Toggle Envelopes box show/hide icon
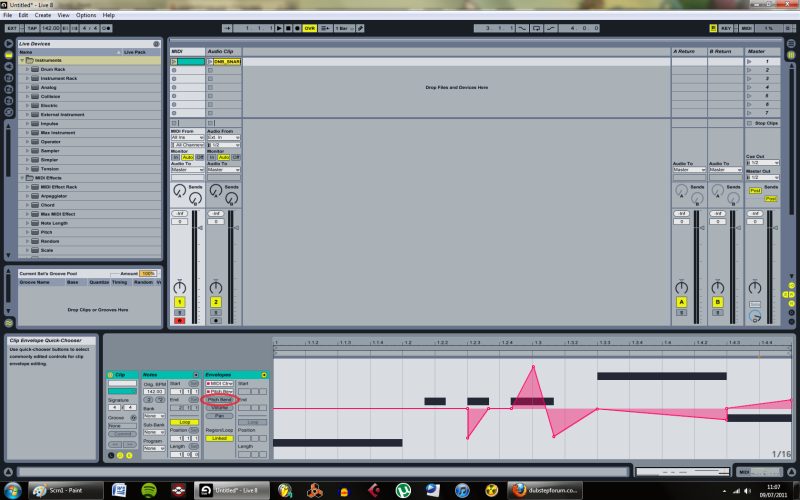Image resolution: width=800 pixels, height=500 pixels. point(264,375)
